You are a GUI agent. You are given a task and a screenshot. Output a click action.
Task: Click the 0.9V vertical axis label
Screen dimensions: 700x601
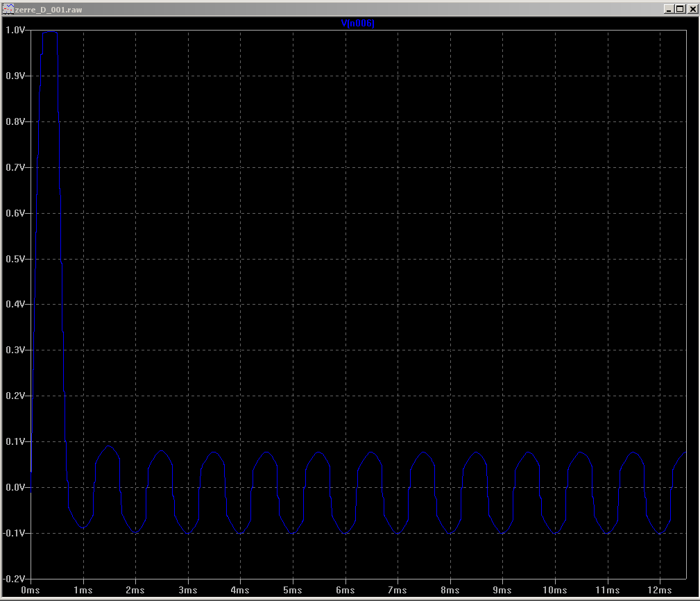coord(15,76)
